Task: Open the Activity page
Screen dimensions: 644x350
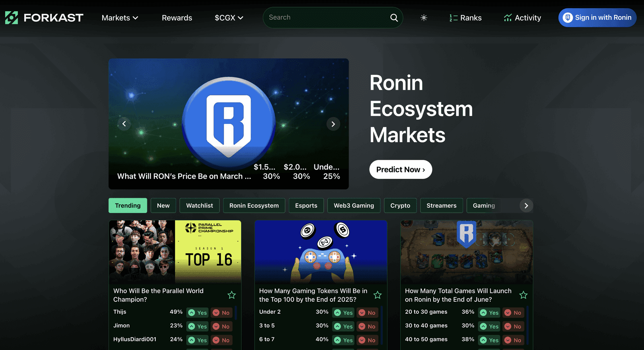Action: pos(522,18)
